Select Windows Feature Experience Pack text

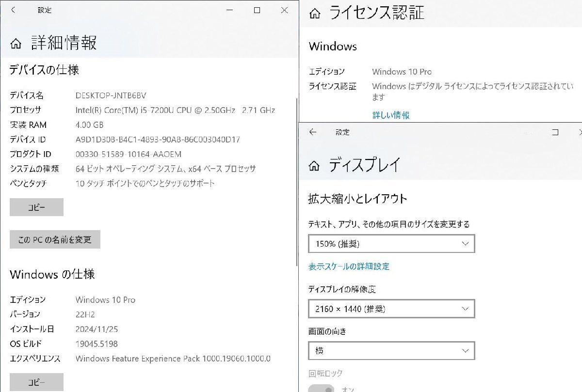173,359
